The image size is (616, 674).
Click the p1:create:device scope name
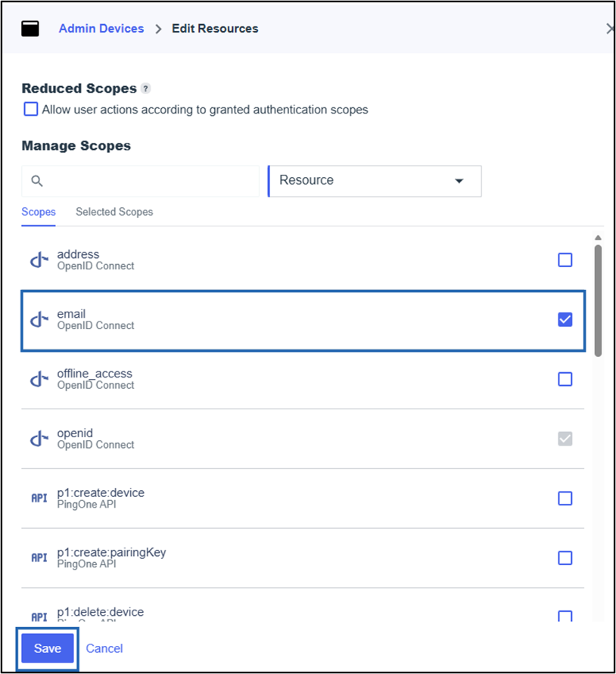pos(101,492)
